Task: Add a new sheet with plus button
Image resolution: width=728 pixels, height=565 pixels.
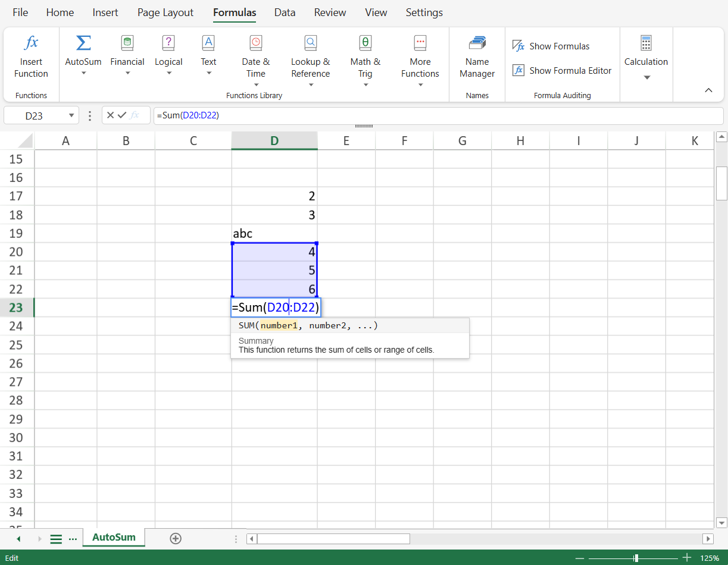Action: 176,538
